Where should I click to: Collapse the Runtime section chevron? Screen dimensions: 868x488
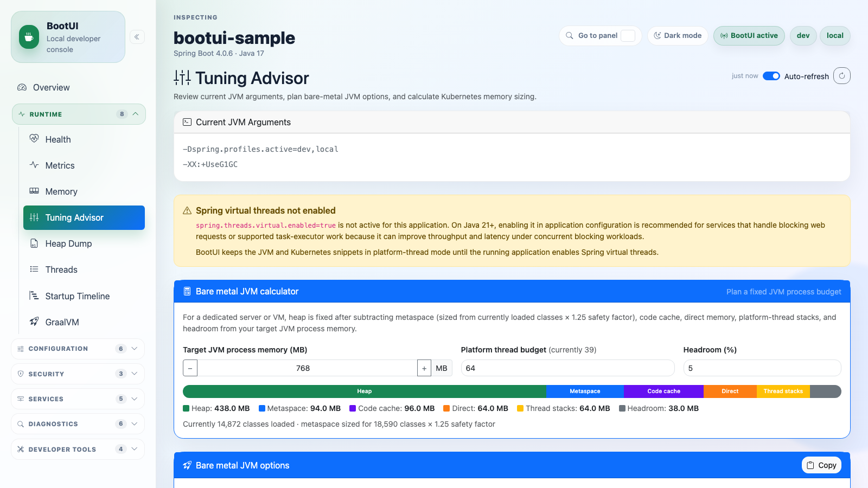tap(136, 114)
